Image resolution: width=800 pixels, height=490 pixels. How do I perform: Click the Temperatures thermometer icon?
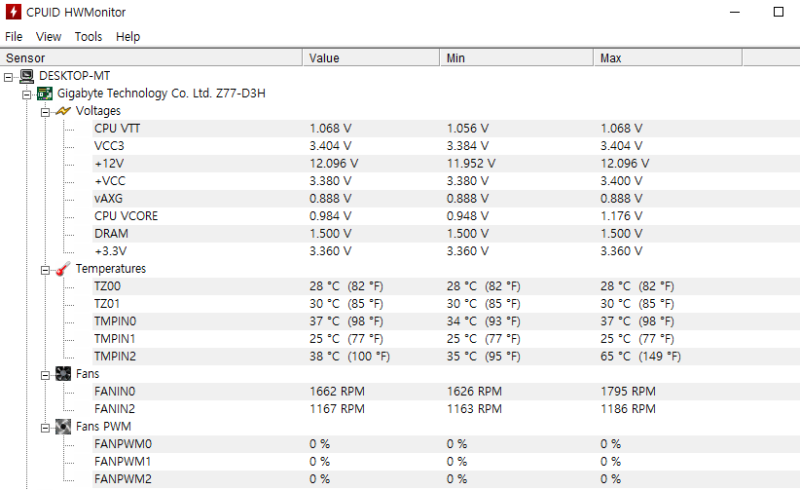pos(63,269)
